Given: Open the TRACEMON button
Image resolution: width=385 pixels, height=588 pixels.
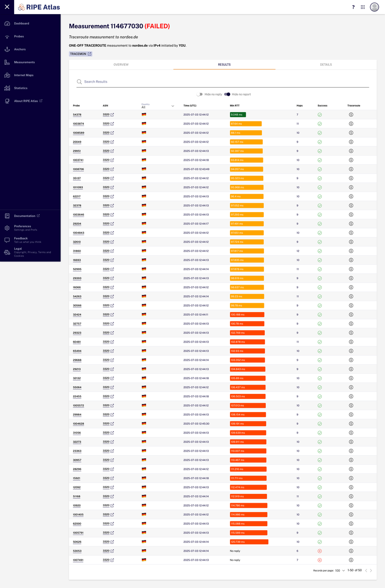Looking at the screenshot, I should tap(80, 54).
